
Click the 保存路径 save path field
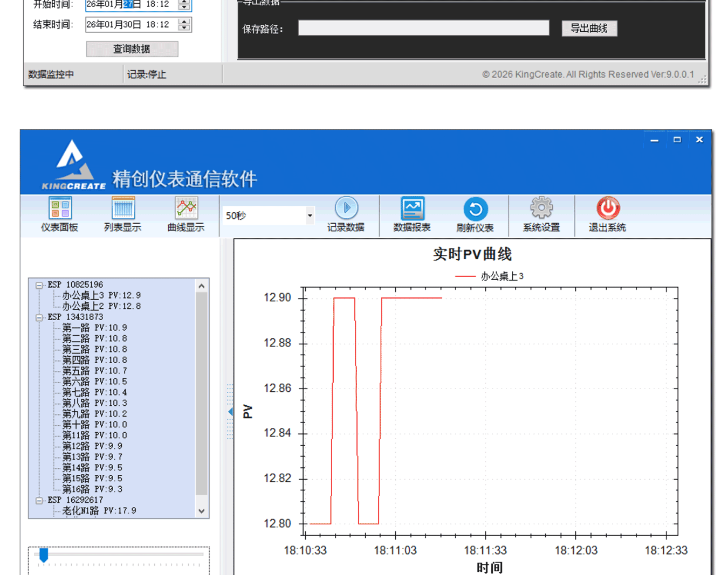[x=423, y=29]
